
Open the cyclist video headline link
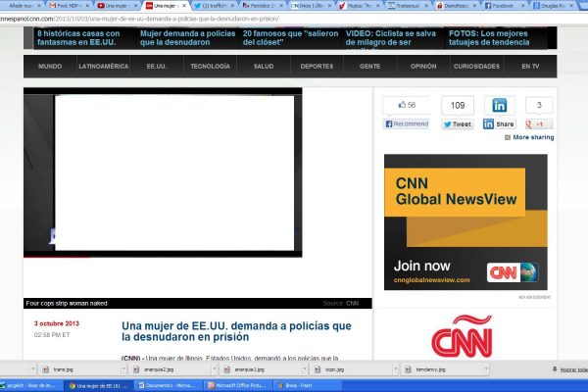pyautogui.click(x=389, y=37)
